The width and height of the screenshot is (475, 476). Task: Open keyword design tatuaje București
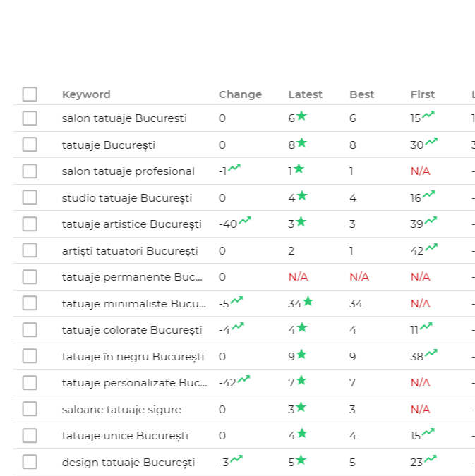[128, 463]
